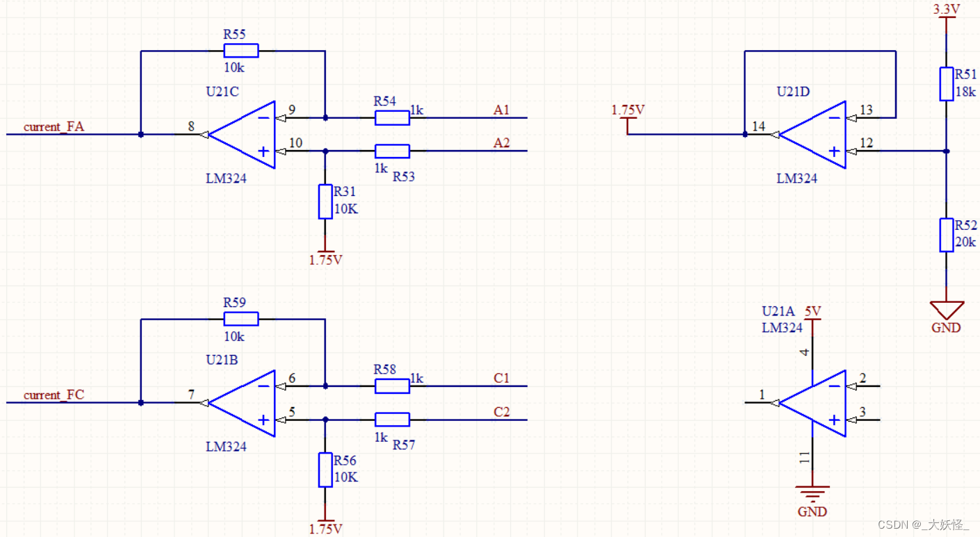Click the A2 net label

click(502, 143)
